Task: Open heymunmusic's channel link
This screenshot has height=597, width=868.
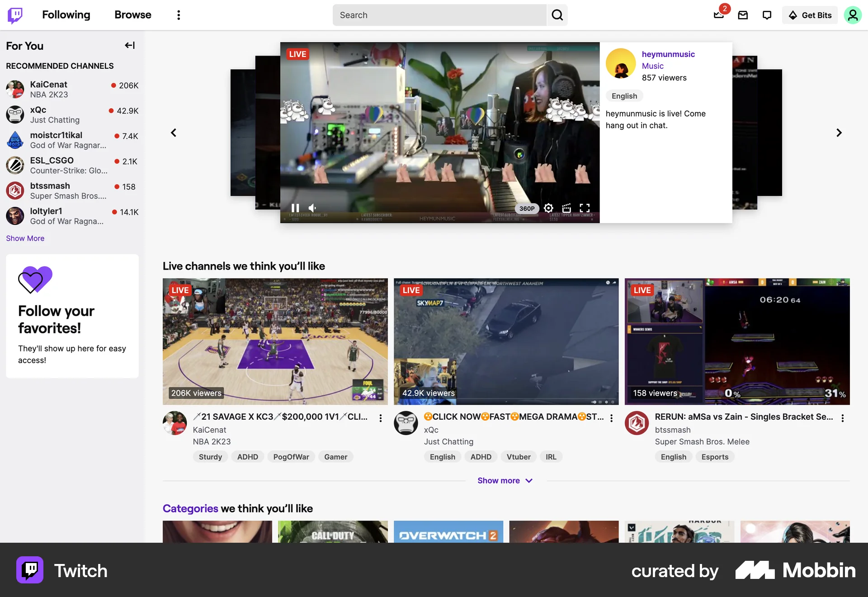Action: (x=668, y=54)
